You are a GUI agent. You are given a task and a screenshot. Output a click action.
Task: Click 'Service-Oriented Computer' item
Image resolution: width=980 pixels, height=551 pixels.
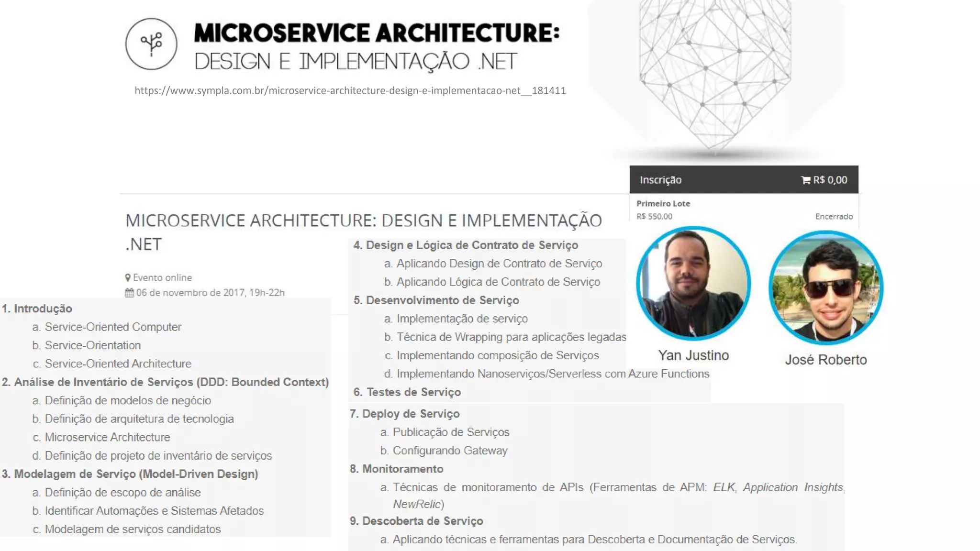pos(113,327)
